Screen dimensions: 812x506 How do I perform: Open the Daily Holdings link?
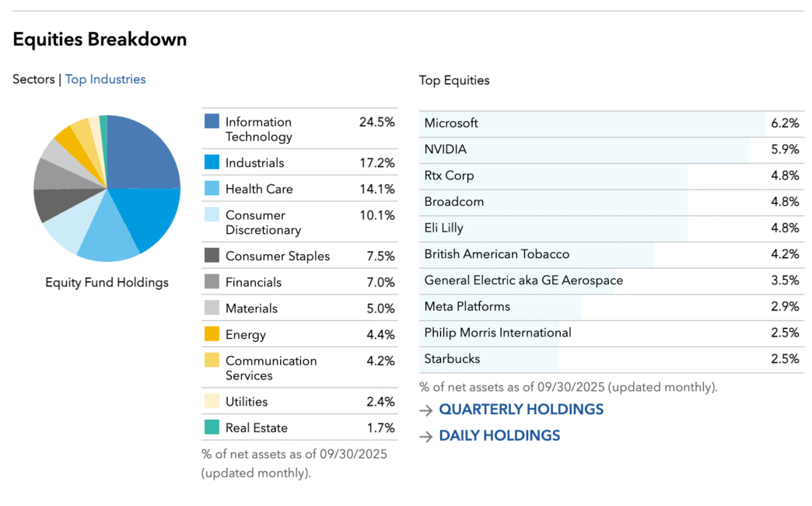[x=499, y=436]
